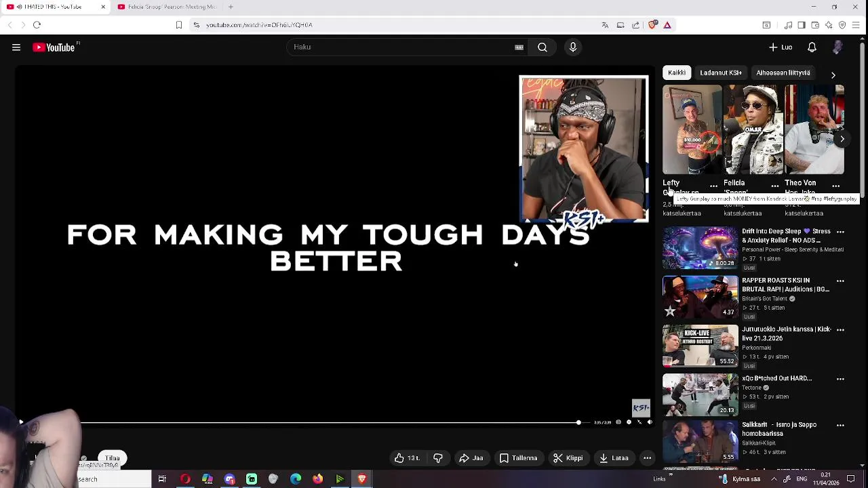
Task: Click the video progress scrubber handle
Action: [x=578, y=422]
